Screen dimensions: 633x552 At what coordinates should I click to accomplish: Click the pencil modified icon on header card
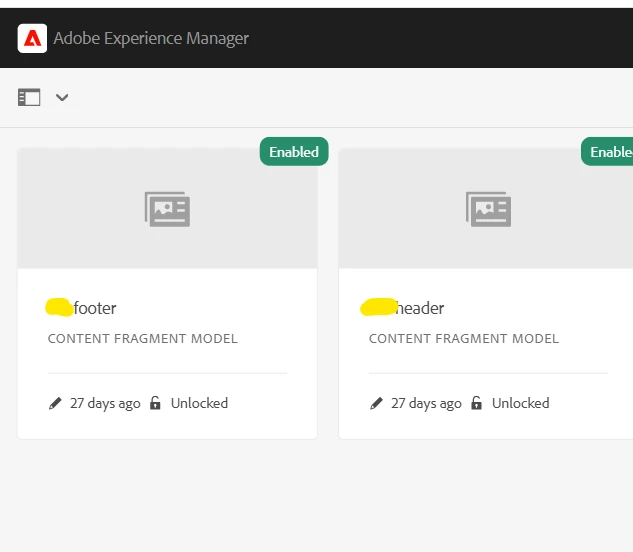[x=376, y=403]
